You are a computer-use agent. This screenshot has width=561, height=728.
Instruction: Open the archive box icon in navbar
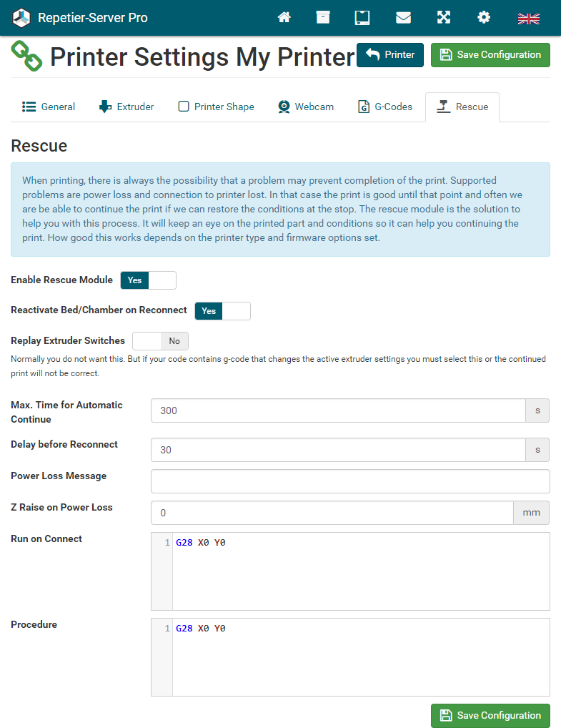[323, 18]
